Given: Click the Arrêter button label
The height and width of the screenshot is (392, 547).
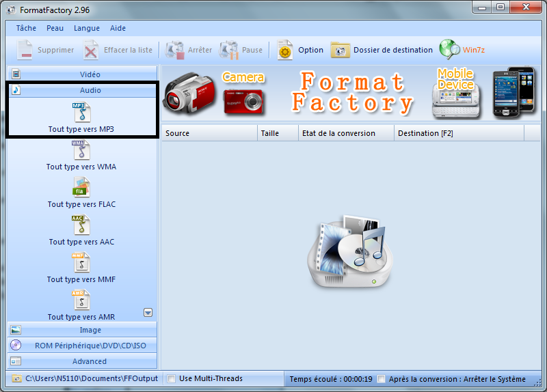Looking at the screenshot, I should (x=200, y=50).
